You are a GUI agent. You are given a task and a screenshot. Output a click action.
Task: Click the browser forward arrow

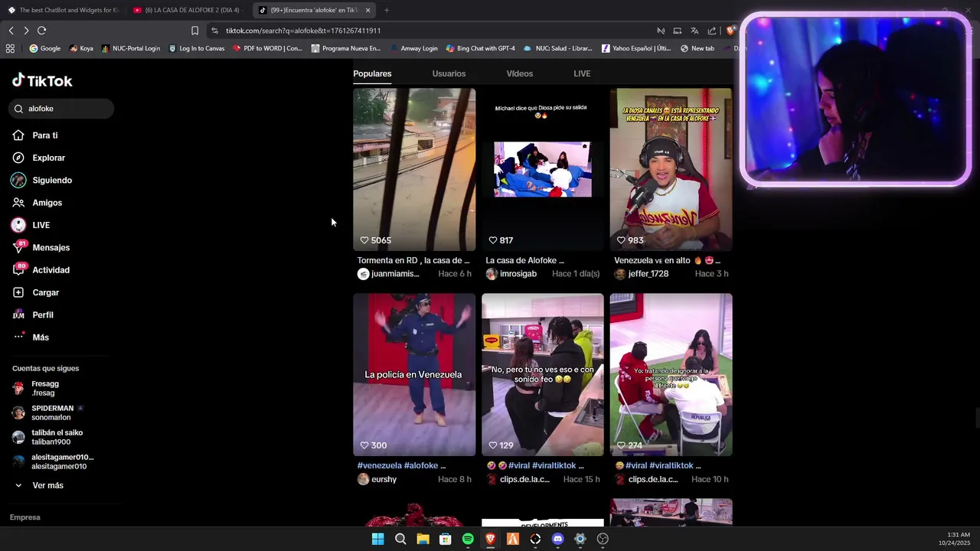point(26,31)
